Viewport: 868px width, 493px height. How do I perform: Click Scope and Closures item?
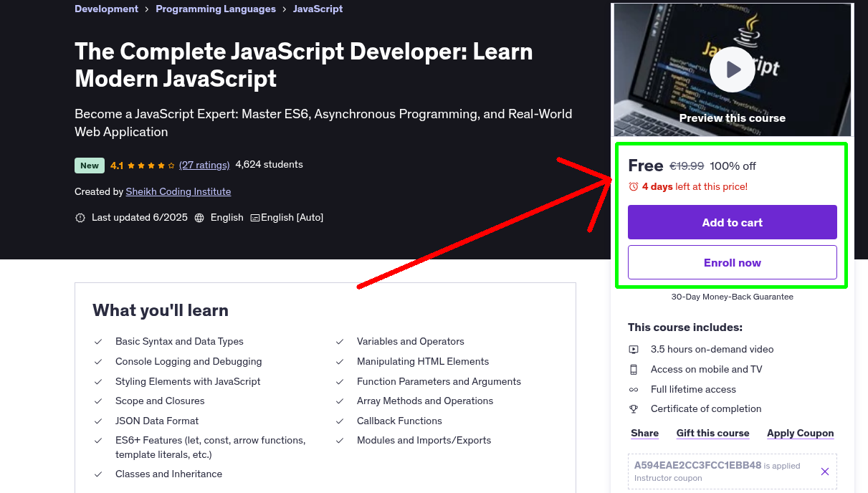pyautogui.click(x=160, y=401)
